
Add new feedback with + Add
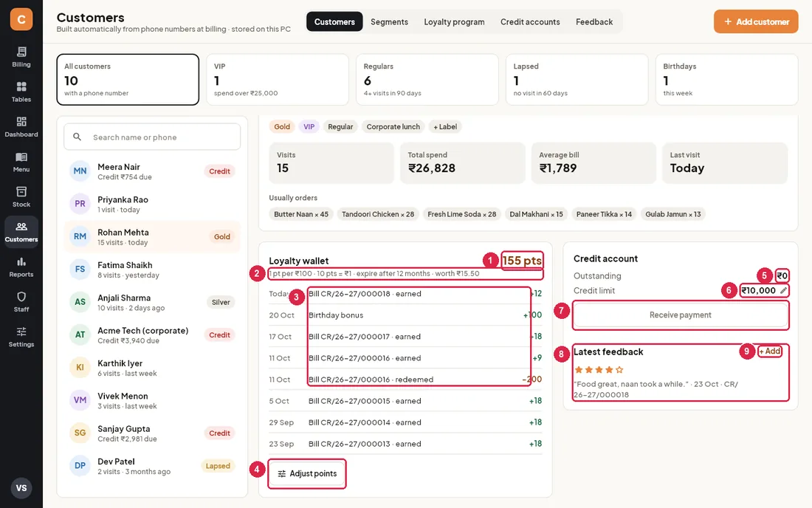[770, 351]
